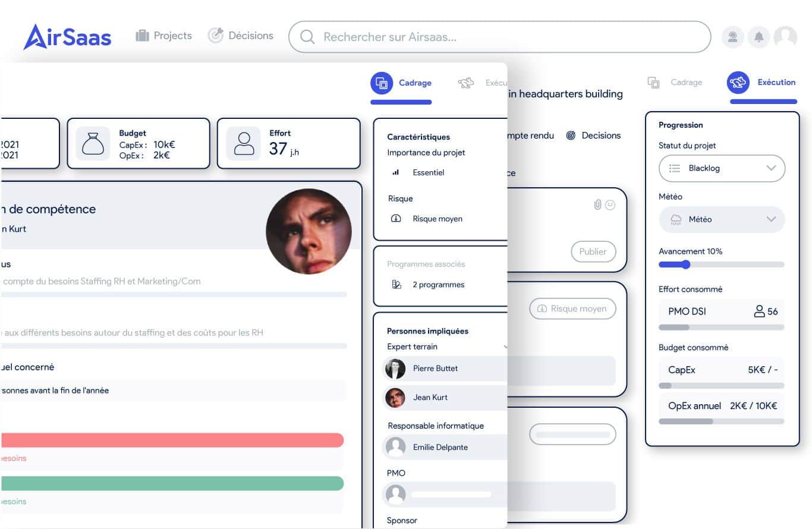Click the person icon next to 56
Viewport: 812px width, 529px height.
(759, 311)
